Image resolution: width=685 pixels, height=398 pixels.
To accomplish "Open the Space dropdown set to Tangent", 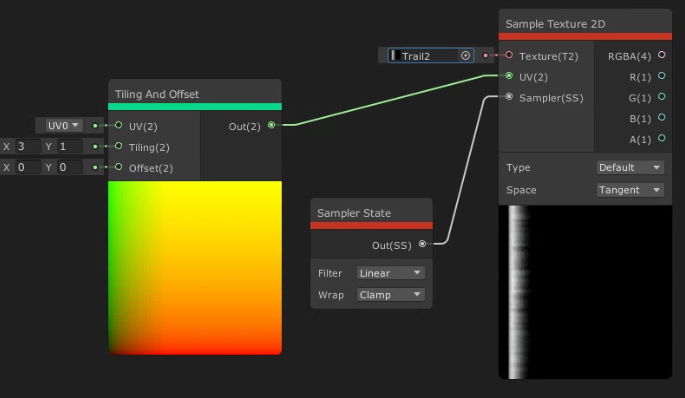I will pos(630,190).
